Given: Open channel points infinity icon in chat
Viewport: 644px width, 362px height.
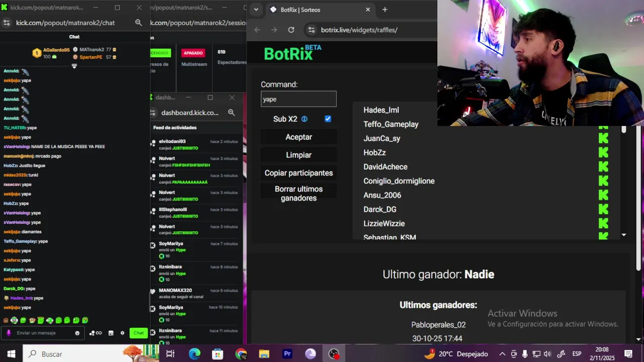Looking at the screenshot, I should 96,333.
